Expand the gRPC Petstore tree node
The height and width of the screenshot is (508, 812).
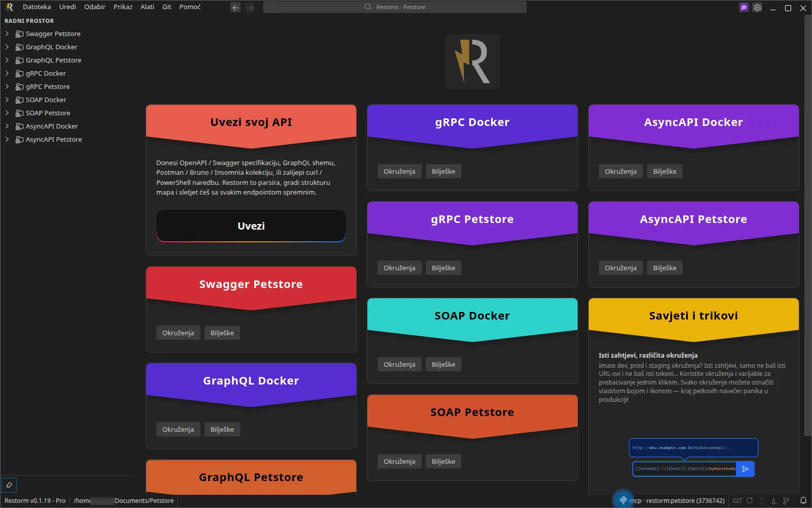tap(7, 86)
